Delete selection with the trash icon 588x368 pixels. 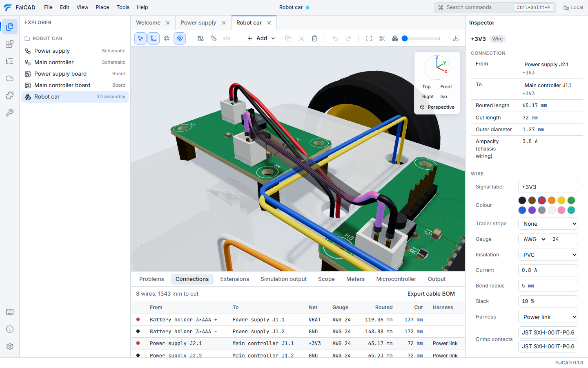314,38
